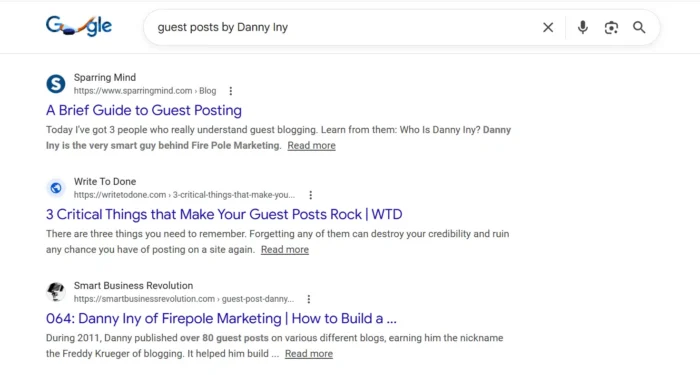Click Read more under Smart Business Revolution snippet
Viewport: 700px width, 375px height.
pyautogui.click(x=309, y=354)
